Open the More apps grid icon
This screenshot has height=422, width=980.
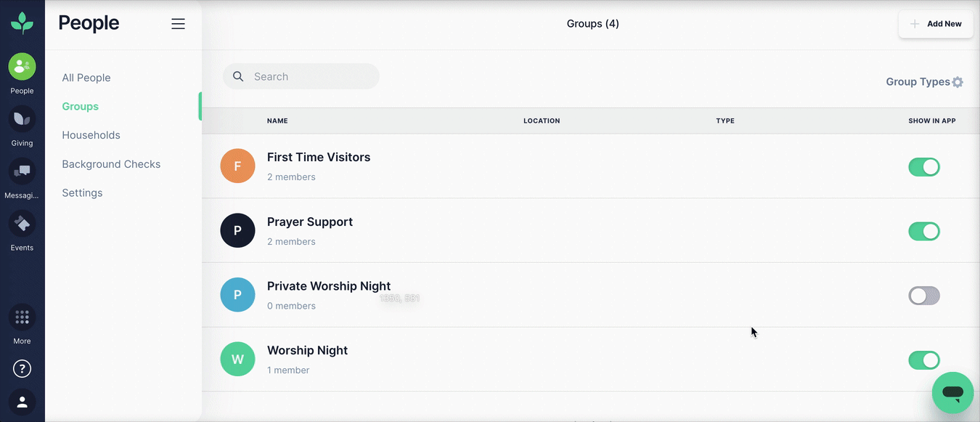[22, 317]
